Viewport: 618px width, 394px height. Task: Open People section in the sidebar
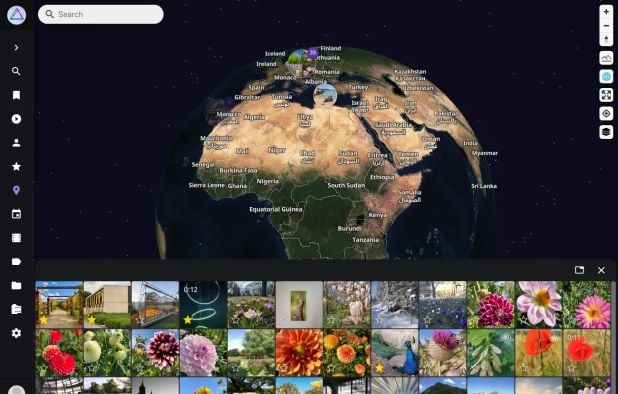16,143
